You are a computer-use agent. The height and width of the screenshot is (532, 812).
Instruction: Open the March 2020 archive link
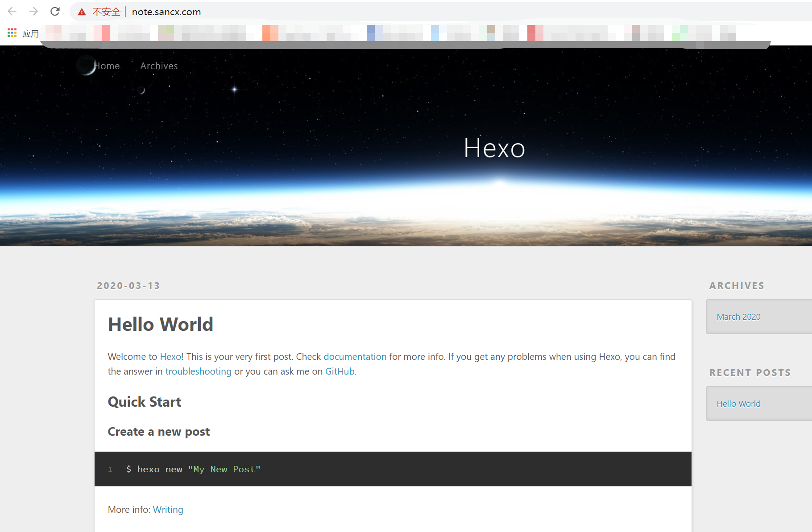(x=739, y=317)
